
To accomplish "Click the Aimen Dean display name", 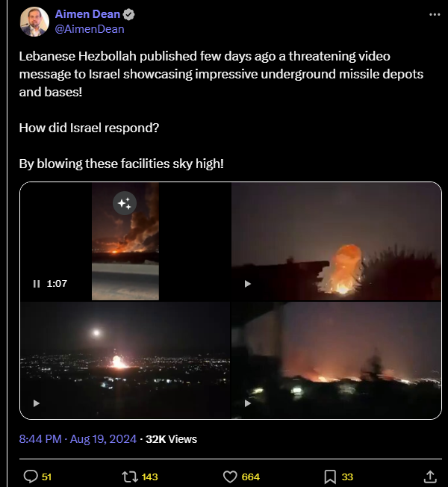I will point(87,14).
